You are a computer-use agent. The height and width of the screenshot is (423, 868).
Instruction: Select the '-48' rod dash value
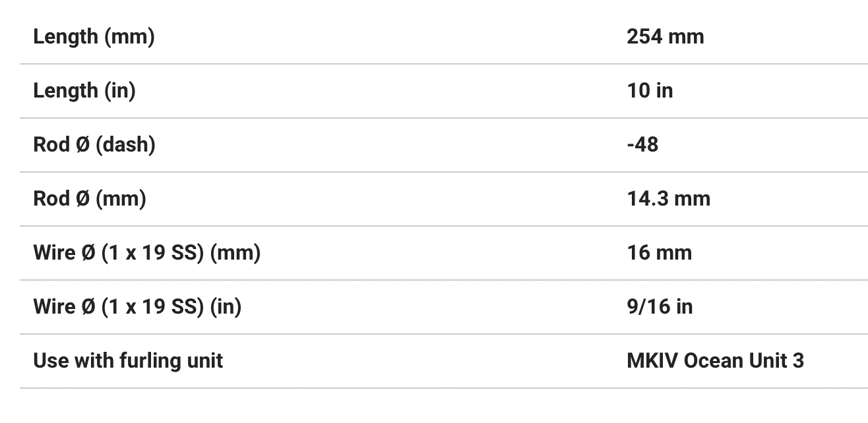point(642,144)
